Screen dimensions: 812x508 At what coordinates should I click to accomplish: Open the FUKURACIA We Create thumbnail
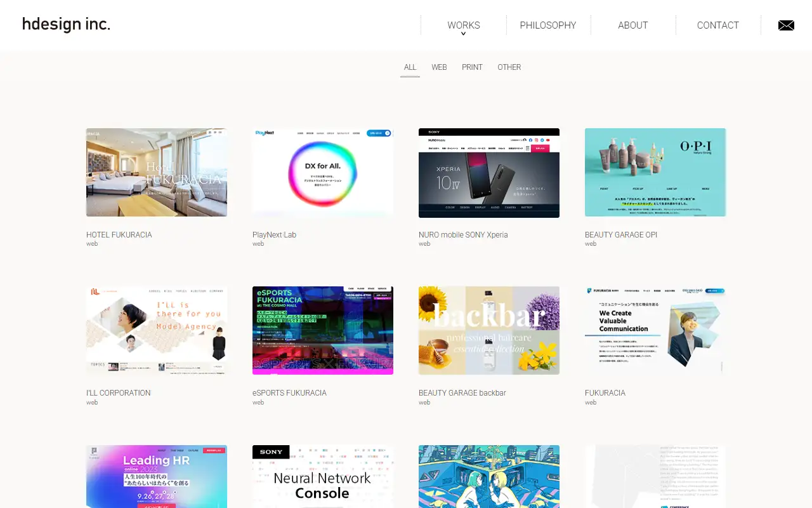[x=655, y=331]
